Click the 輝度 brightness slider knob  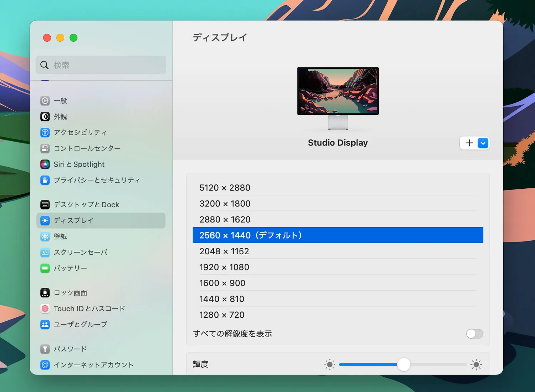click(404, 365)
